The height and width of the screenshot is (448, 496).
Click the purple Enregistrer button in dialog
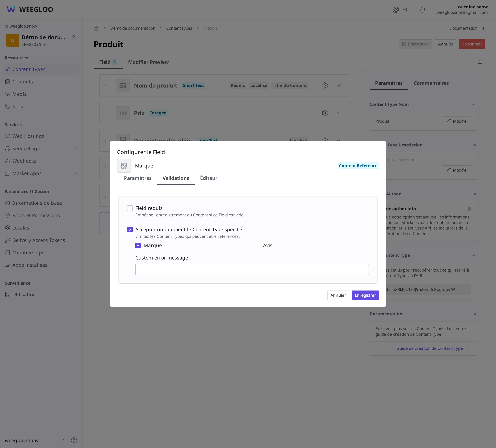tap(365, 295)
